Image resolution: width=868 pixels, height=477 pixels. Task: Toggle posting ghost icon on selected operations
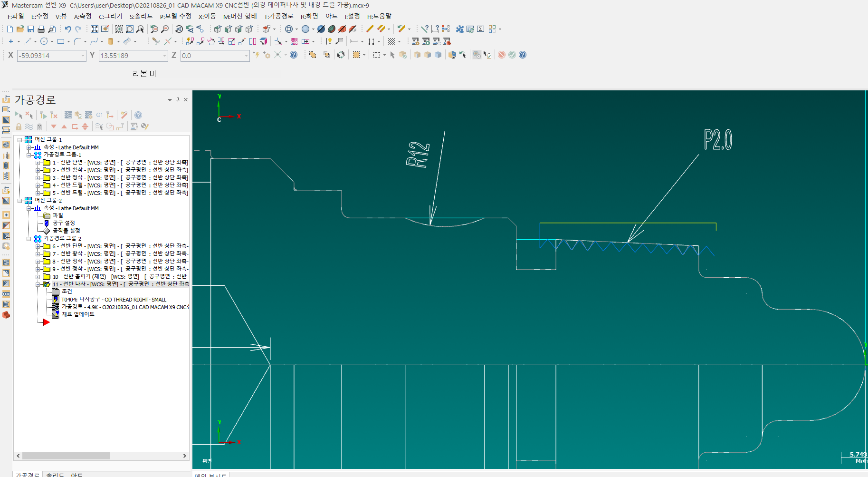point(39,127)
